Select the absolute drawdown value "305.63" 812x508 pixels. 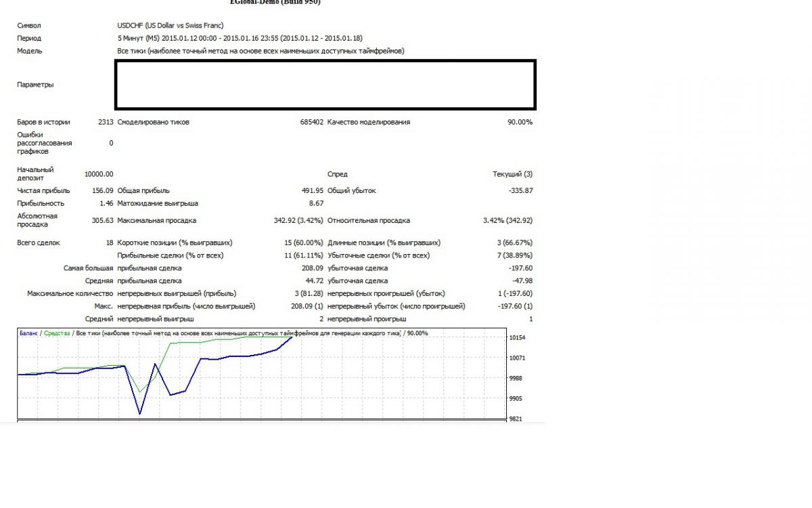click(x=103, y=221)
